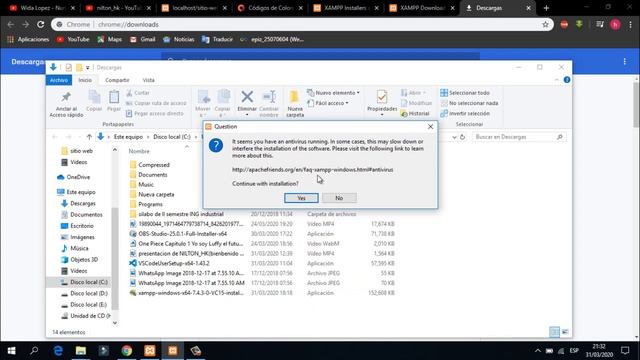
Task: Open the Chrome three-dot menu
Action: (x=631, y=24)
